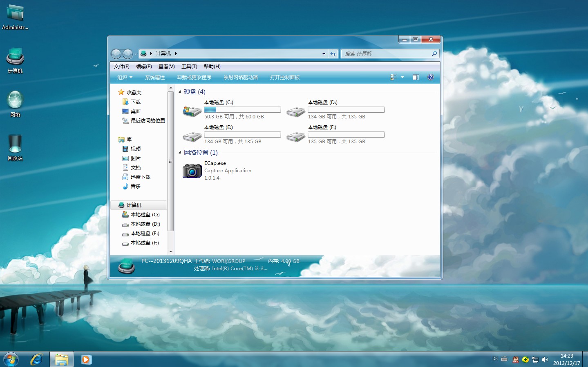The image size is (588, 367).
Task: Click the volume speaker tray icon
Action: pos(545,360)
